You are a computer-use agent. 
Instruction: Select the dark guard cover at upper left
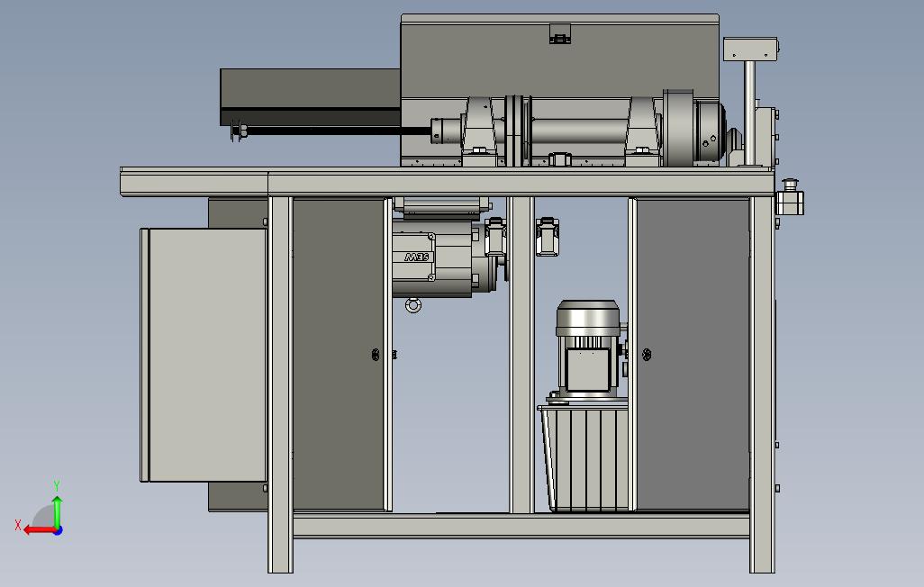point(310,96)
